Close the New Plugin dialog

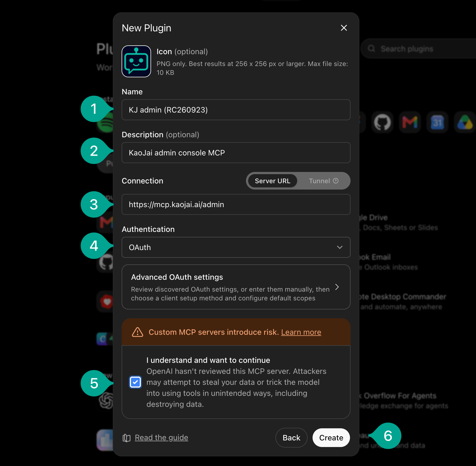click(344, 28)
